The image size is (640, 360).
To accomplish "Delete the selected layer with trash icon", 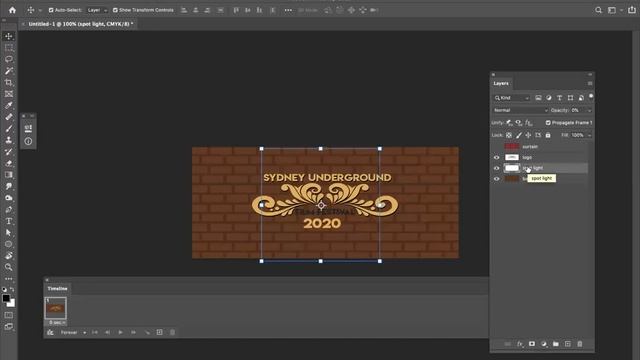I will pyautogui.click(x=580, y=344).
